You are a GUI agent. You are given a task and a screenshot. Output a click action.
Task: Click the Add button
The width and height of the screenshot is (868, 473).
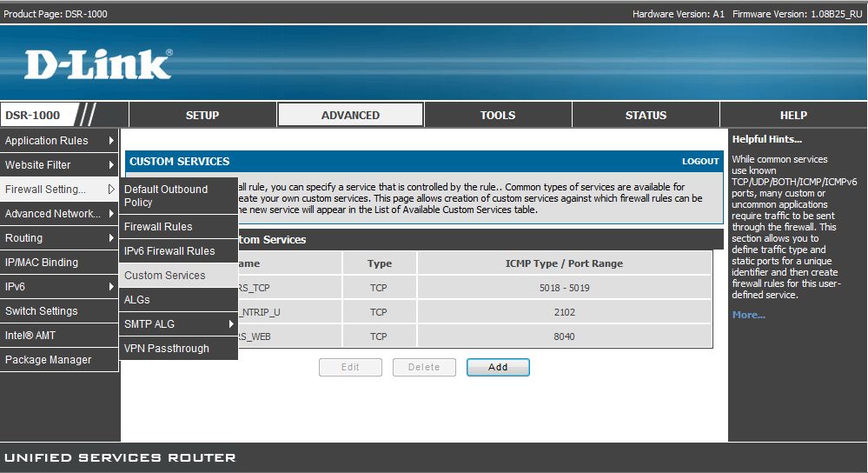point(498,367)
